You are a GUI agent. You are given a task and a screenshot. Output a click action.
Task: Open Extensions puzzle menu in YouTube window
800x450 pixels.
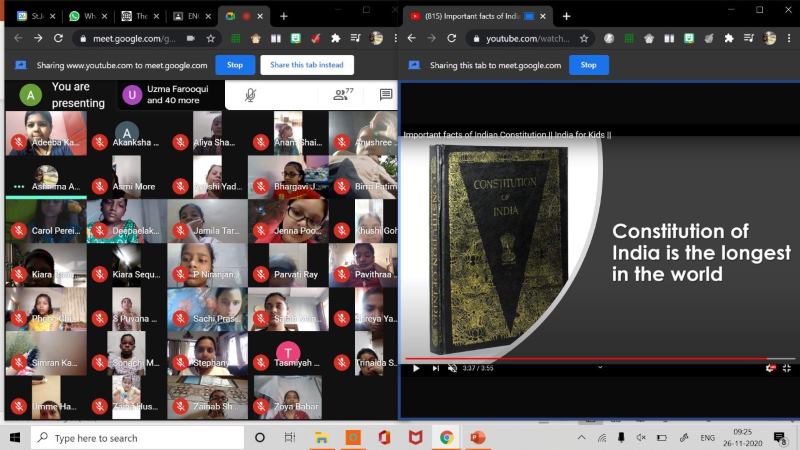pos(729,38)
